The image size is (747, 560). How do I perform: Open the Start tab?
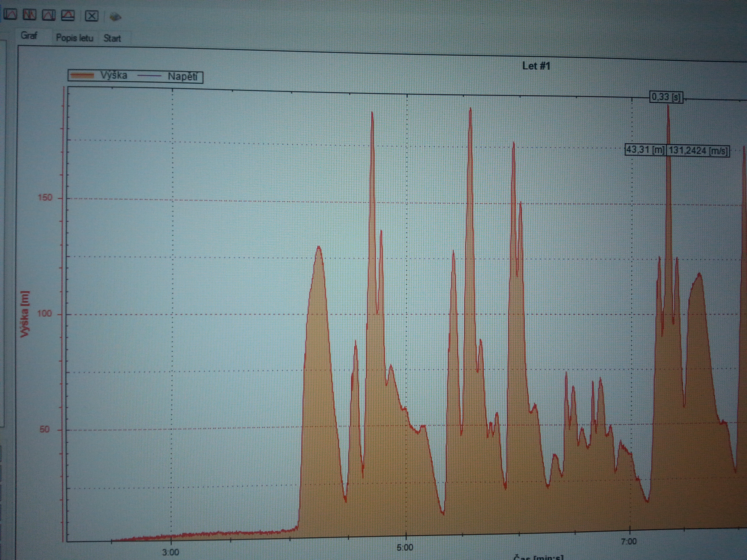112,38
